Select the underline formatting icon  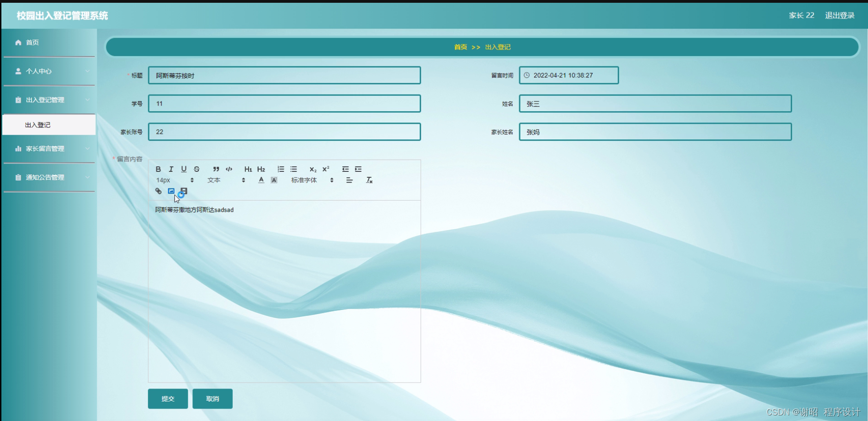(184, 169)
